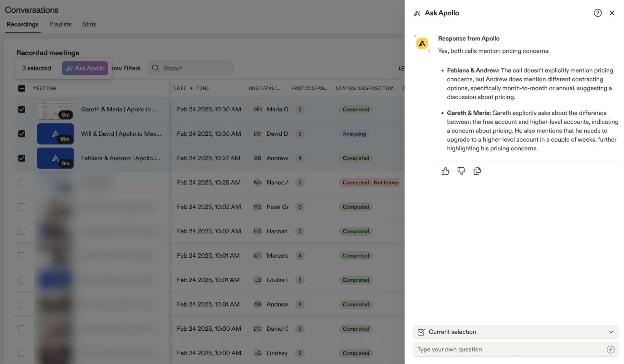Uncheck the Fabiana & Andrew meeting
The height and width of the screenshot is (364, 624).
pos(22,158)
